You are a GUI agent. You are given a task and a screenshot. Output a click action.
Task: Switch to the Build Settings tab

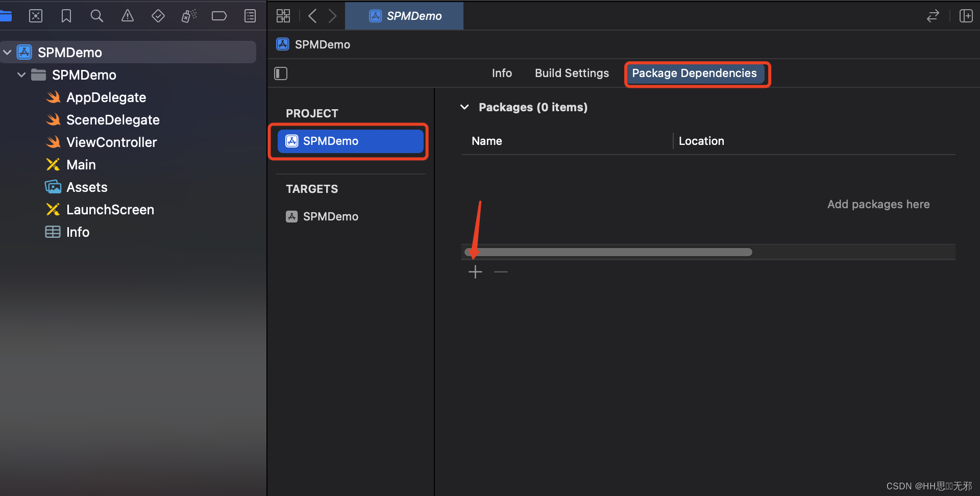coord(572,73)
